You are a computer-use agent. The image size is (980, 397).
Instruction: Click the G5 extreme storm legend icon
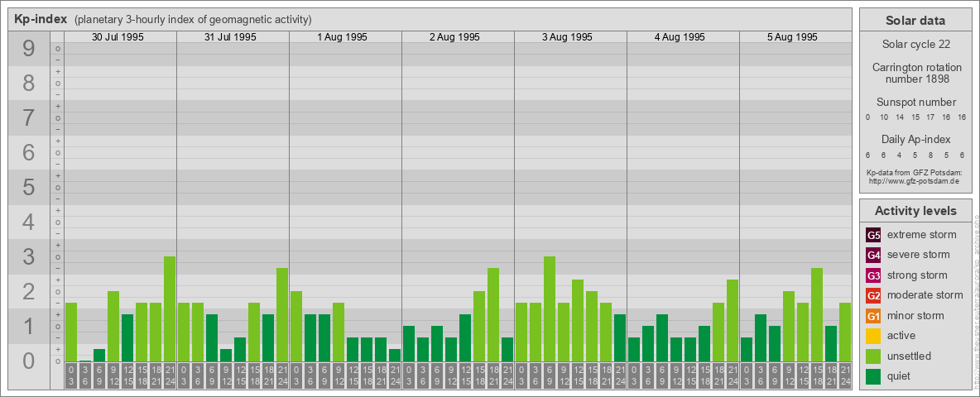873,236
